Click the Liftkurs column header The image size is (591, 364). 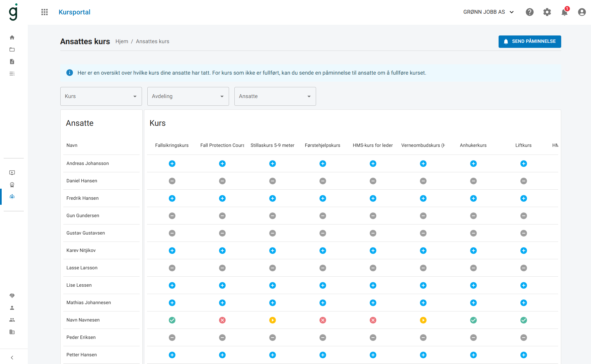pyautogui.click(x=523, y=145)
